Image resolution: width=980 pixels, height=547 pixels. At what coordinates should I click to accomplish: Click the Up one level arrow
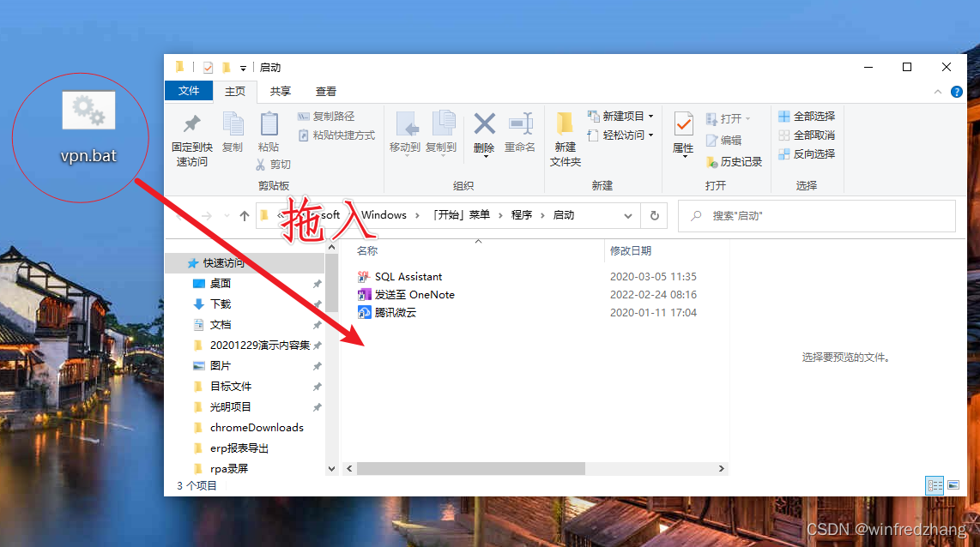pyautogui.click(x=245, y=216)
